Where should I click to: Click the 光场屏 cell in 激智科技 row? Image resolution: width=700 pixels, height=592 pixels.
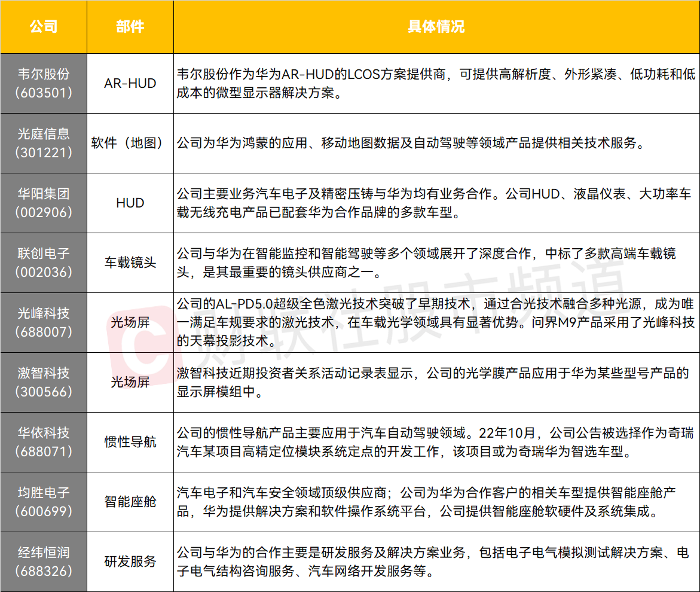click(130, 383)
